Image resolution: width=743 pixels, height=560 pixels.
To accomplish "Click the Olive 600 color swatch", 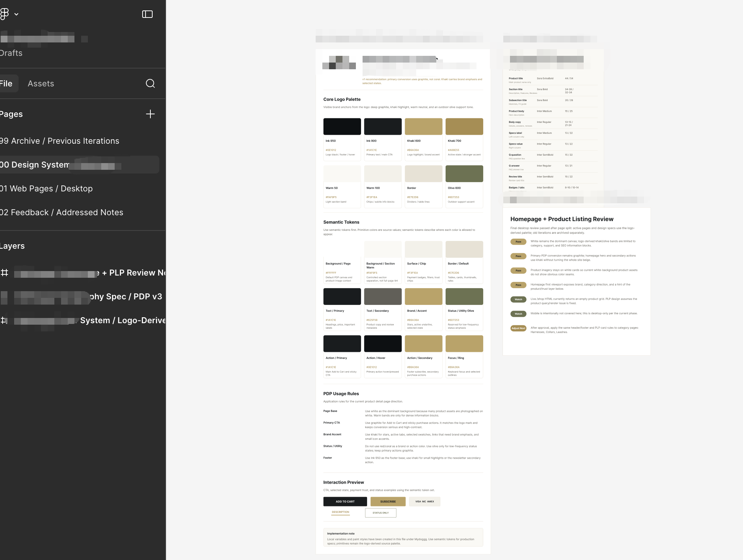I will (464, 174).
